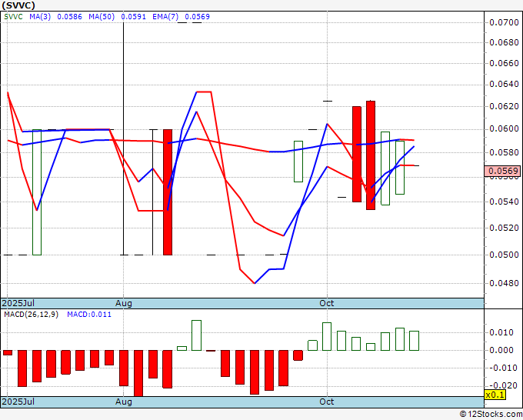Click the yellow x0.1 scale tag
The height and width of the screenshot is (420, 523).
495,395
